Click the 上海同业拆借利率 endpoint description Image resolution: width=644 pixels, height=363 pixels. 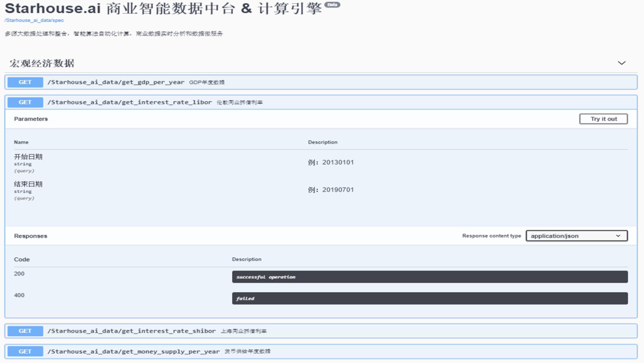pos(243,331)
